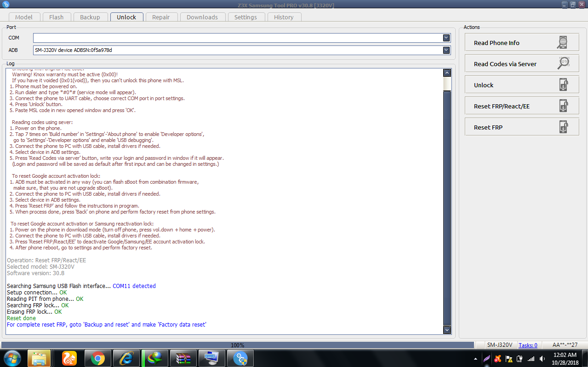Screen dimensions: 588x367
Task: Open Google Chrome from the taskbar
Action: point(97,358)
